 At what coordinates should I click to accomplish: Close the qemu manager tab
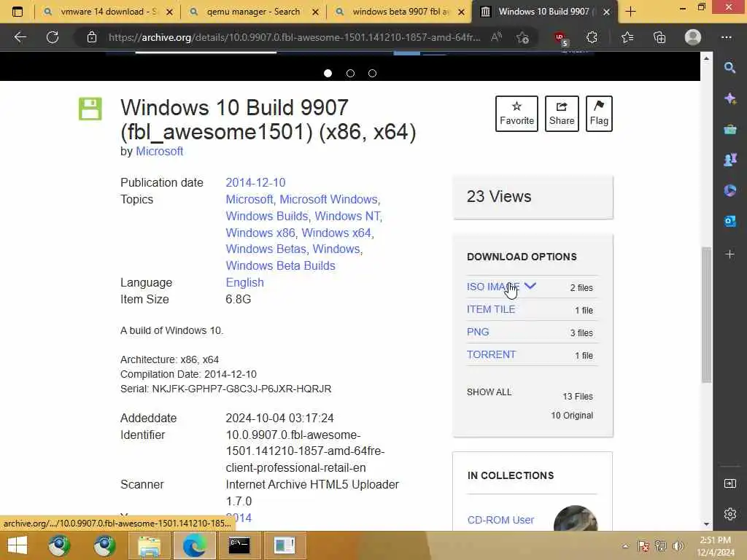point(315,12)
